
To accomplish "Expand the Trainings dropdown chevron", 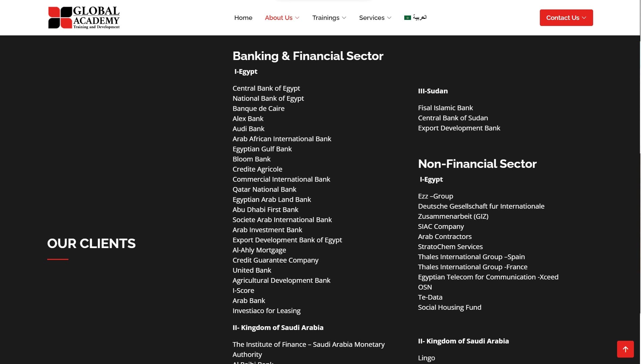I will (x=344, y=18).
